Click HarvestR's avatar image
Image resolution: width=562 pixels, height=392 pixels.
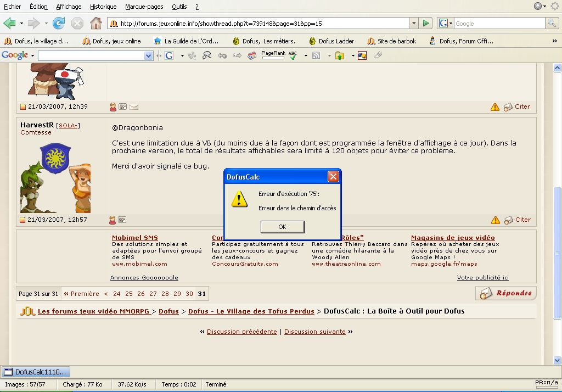pyautogui.click(x=55, y=177)
